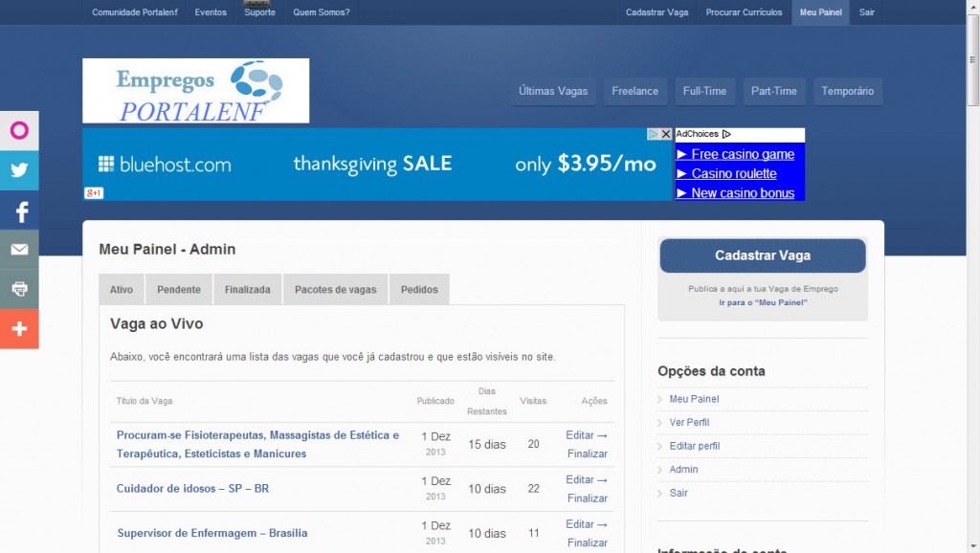The height and width of the screenshot is (553, 980).
Task: Open Ver Perfil account option
Action: coord(689,423)
